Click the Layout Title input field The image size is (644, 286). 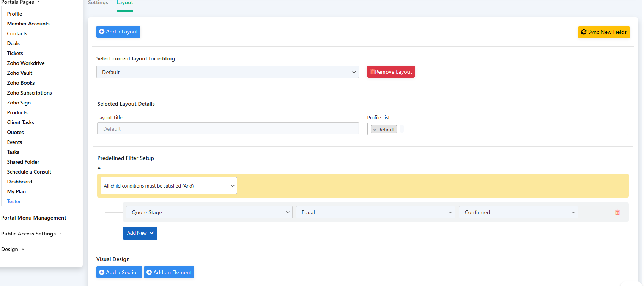[228, 129]
